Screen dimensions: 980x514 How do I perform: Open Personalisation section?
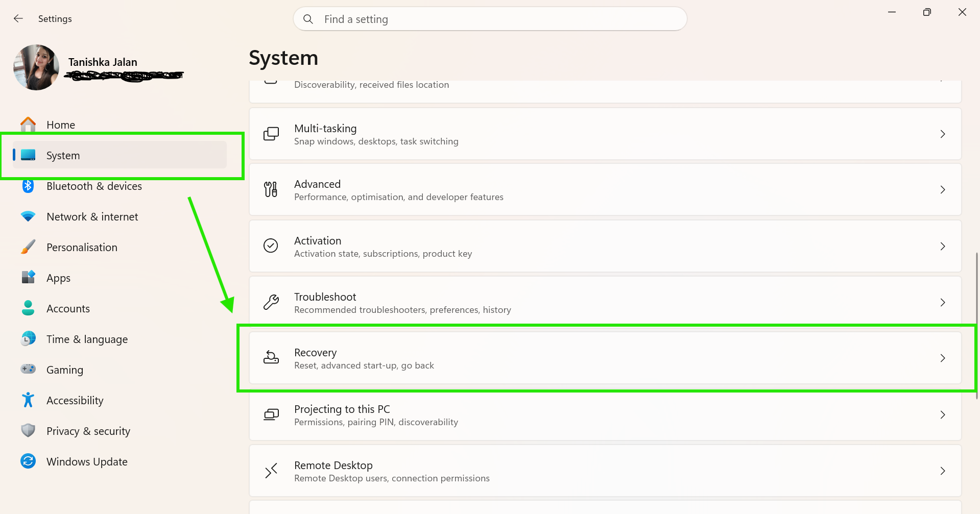[82, 247]
